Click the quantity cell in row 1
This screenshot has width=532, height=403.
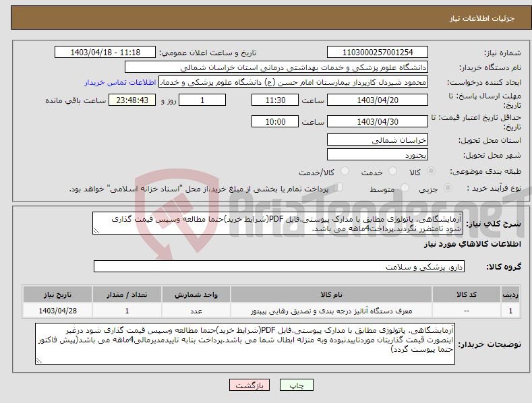pos(127,311)
